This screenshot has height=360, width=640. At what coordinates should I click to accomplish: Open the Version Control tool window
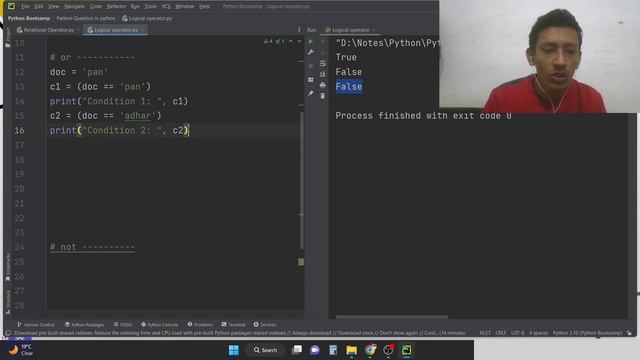pyautogui.click(x=36, y=324)
